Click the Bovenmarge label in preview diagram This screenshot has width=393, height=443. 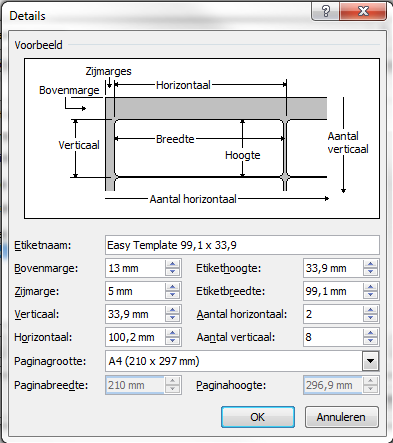point(69,90)
